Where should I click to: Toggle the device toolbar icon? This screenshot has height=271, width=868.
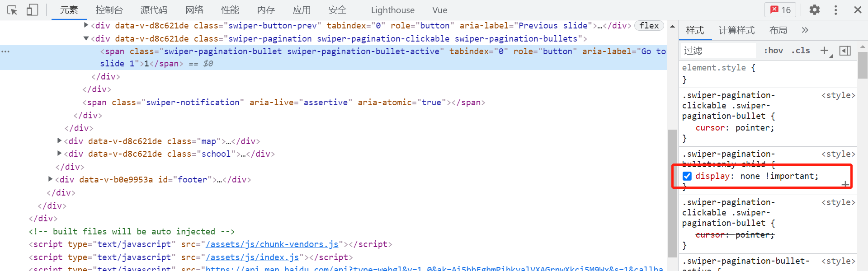[32, 10]
